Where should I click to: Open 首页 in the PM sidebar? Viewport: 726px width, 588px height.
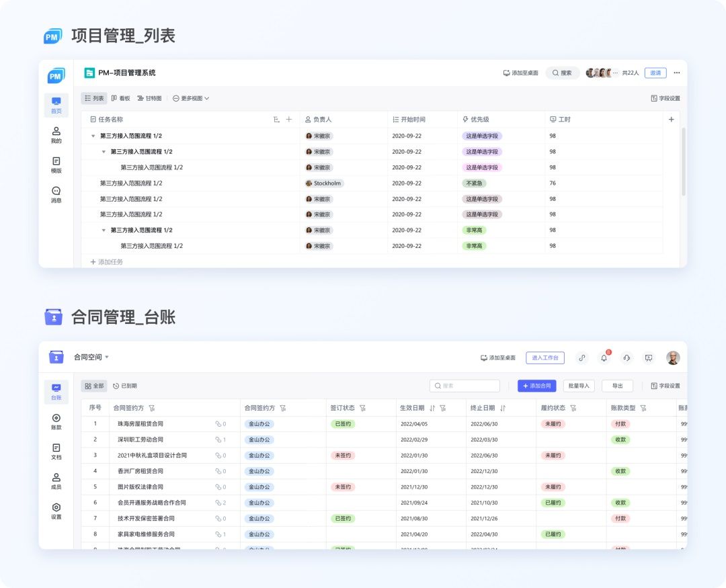pyautogui.click(x=56, y=105)
